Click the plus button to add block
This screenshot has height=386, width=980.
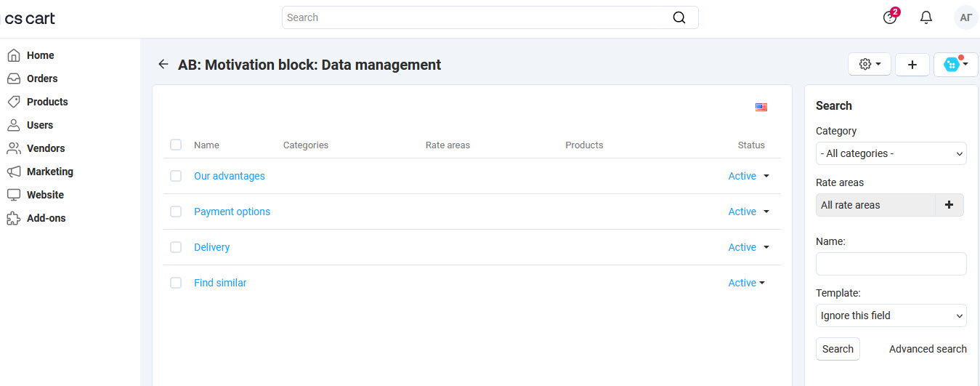[x=912, y=65]
